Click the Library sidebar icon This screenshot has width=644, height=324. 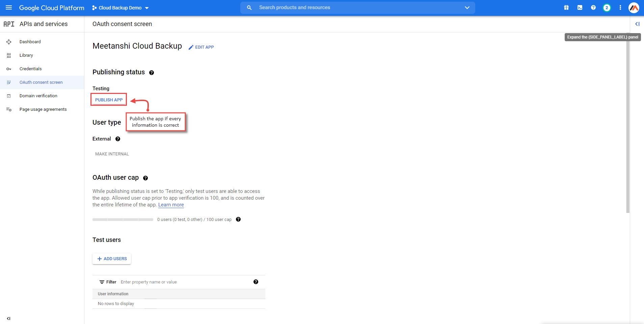[9, 55]
